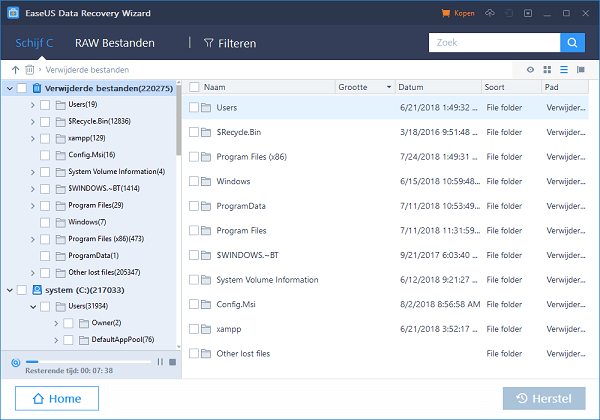Check the system (C:)(217033) tree checkbox
Screen dimensions: 600x420
(22, 290)
